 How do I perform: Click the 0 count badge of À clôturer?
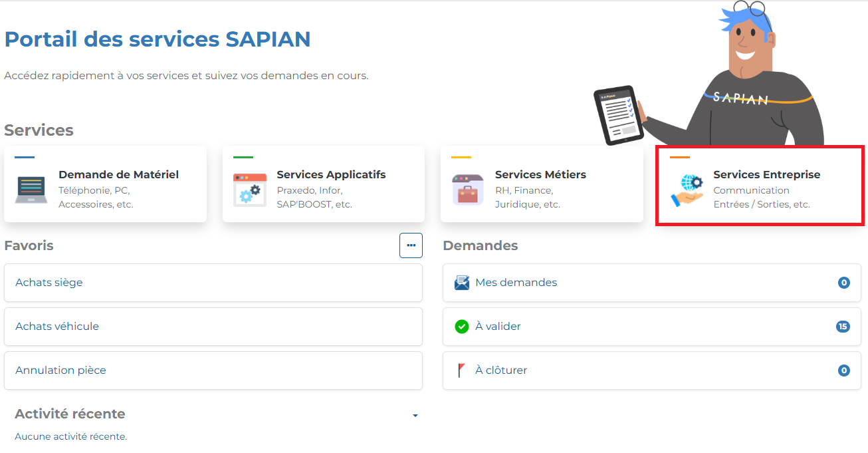[x=844, y=371]
